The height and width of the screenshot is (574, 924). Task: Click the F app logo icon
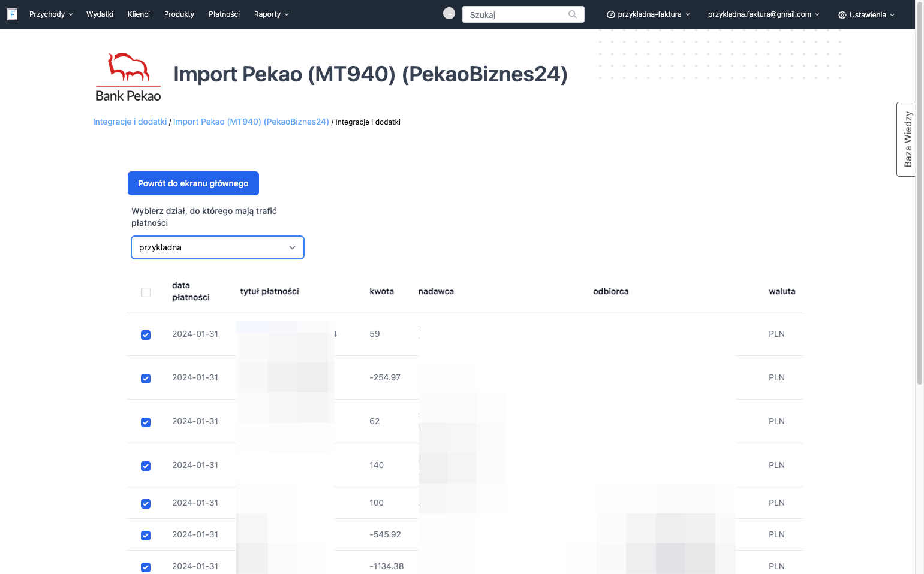point(12,14)
